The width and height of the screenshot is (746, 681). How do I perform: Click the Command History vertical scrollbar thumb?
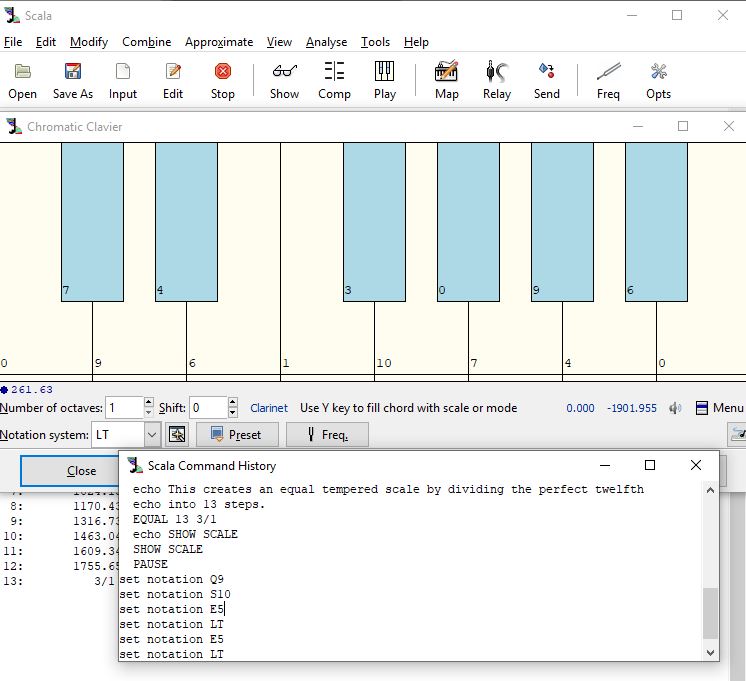[x=711, y=613]
